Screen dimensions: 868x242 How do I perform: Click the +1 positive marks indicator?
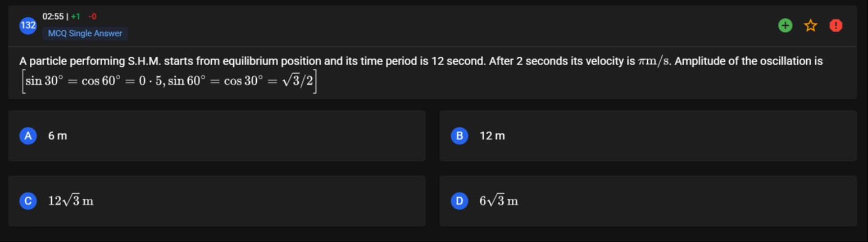tap(76, 17)
